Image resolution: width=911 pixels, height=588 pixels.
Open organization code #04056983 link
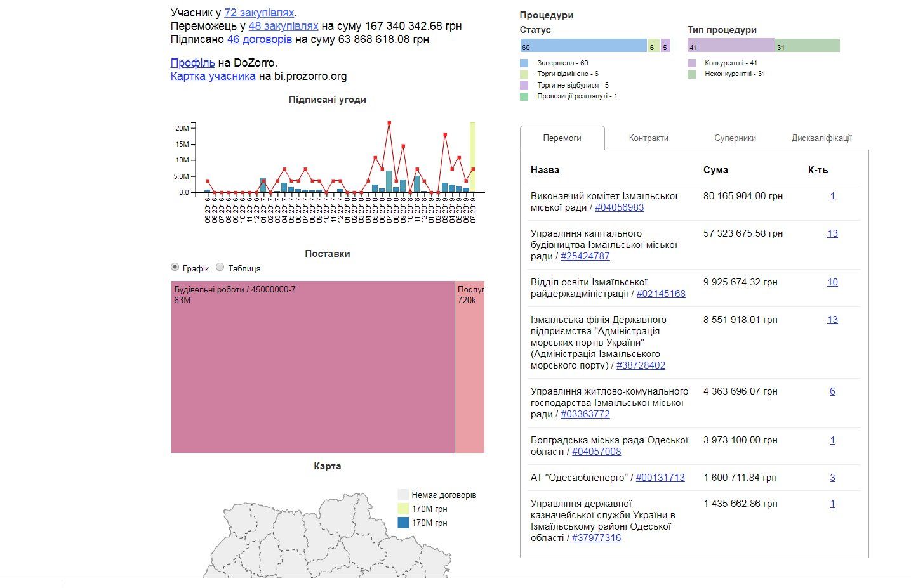(x=619, y=207)
